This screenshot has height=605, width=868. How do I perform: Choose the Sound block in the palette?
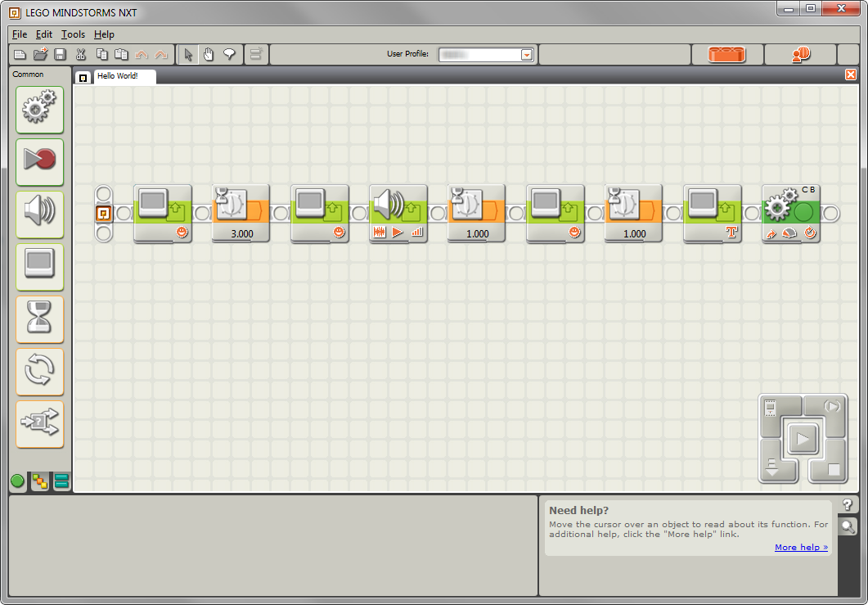tap(40, 214)
